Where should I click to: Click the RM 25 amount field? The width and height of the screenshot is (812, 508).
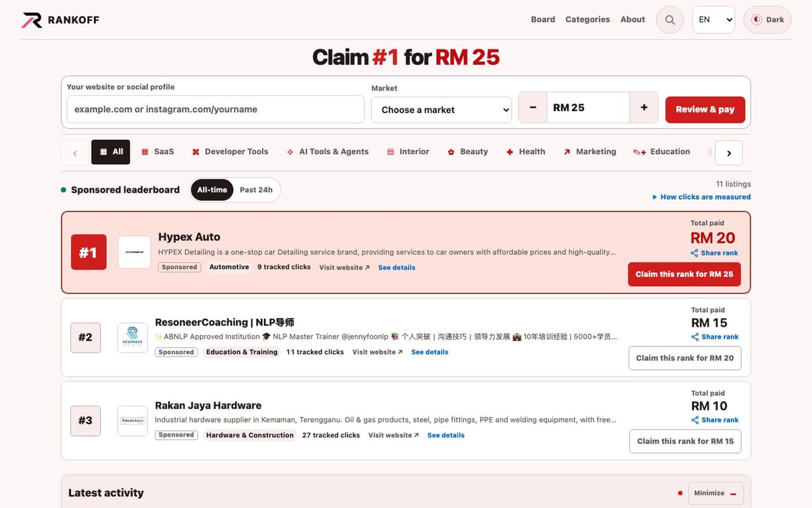pyautogui.click(x=588, y=107)
